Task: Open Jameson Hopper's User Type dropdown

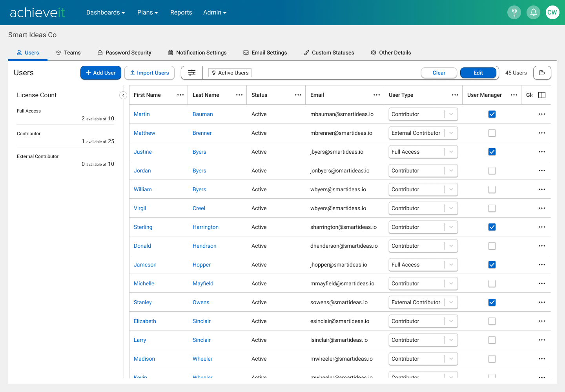Action: 423,265
